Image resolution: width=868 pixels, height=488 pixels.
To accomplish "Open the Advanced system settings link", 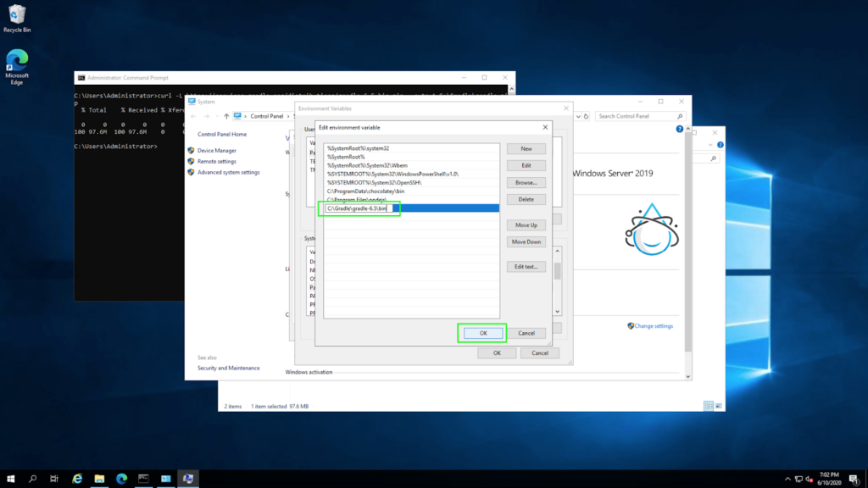I will pyautogui.click(x=228, y=172).
